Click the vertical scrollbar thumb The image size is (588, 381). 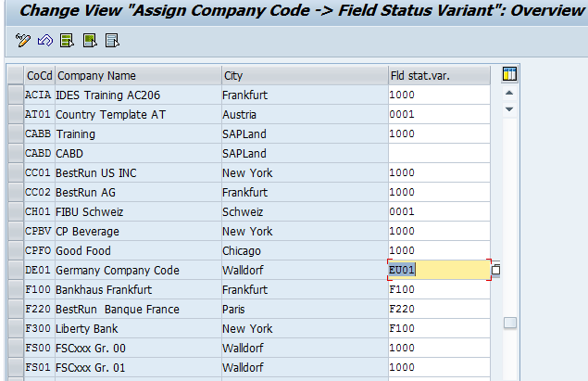click(x=509, y=323)
